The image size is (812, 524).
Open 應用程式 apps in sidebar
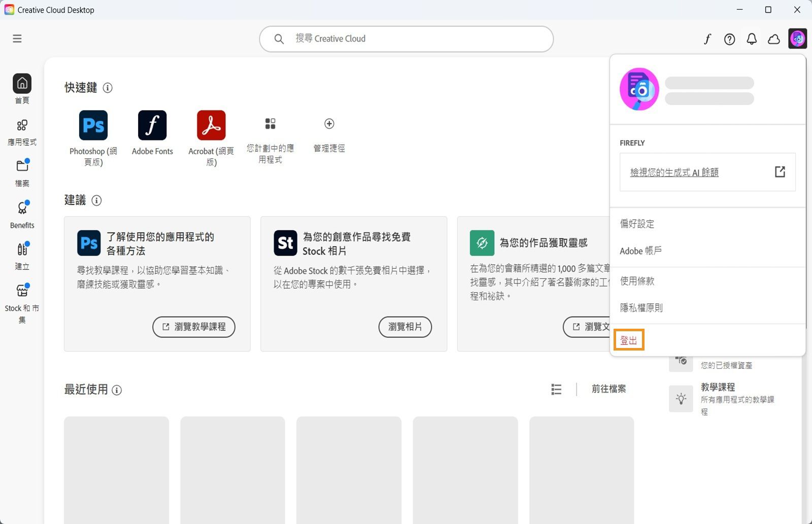(x=22, y=132)
